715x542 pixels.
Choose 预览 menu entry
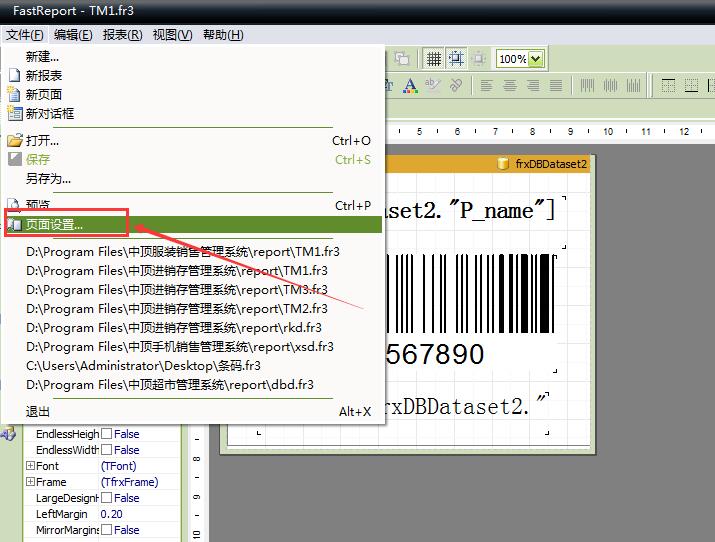[x=193, y=206]
